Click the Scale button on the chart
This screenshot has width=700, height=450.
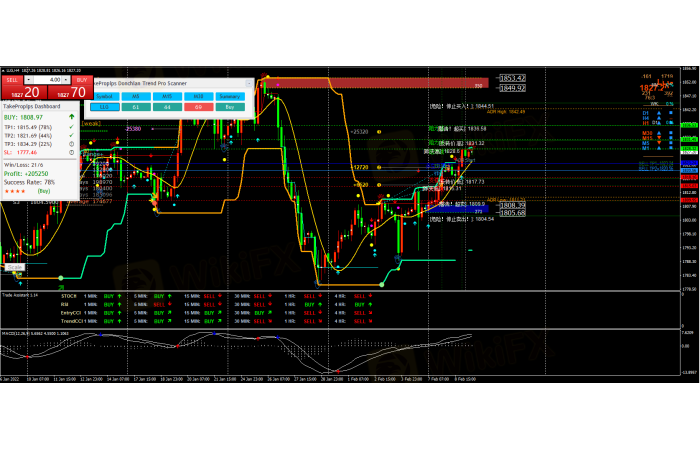click(x=15, y=267)
